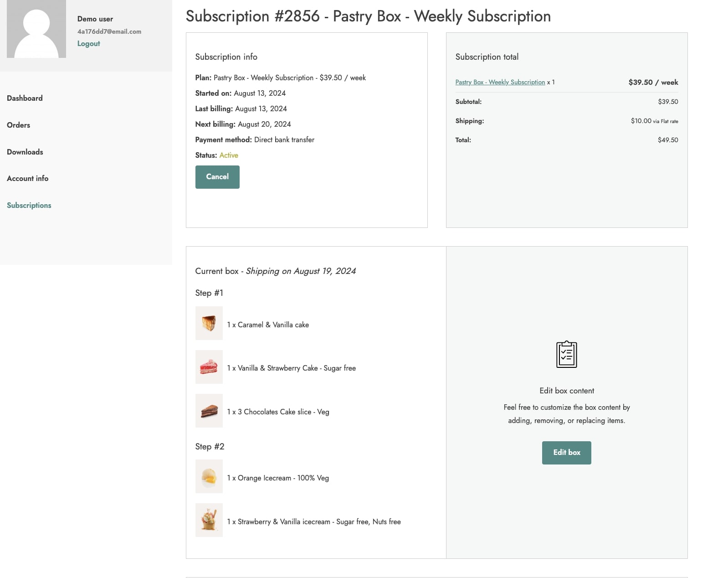This screenshot has width=728, height=578.
Task: Navigate to Downloads in the sidebar
Action: point(25,152)
